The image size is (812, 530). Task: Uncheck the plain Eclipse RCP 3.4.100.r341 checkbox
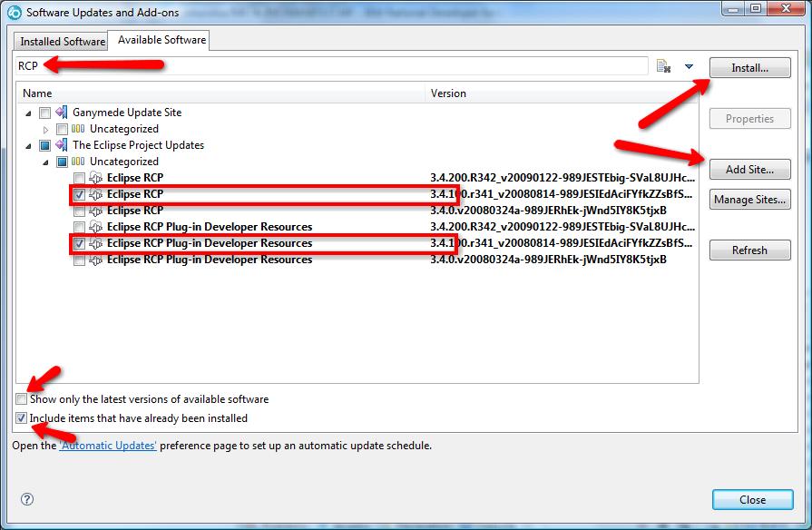(79, 194)
